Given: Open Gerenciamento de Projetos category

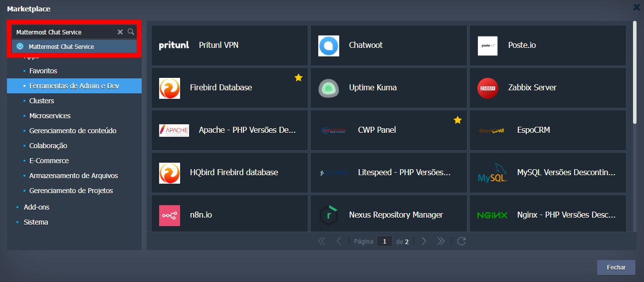Looking at the screenshot, I should [71, 191].
